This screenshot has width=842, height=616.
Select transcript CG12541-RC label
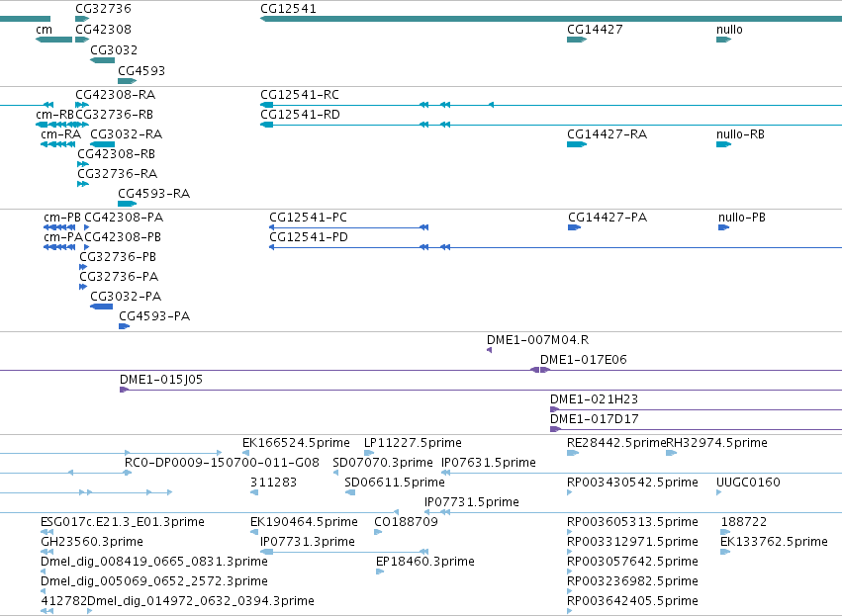[300, 95]
